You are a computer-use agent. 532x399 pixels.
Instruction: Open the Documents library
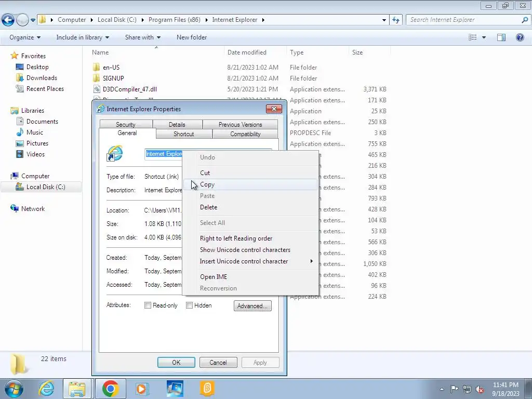coord(42,122)
